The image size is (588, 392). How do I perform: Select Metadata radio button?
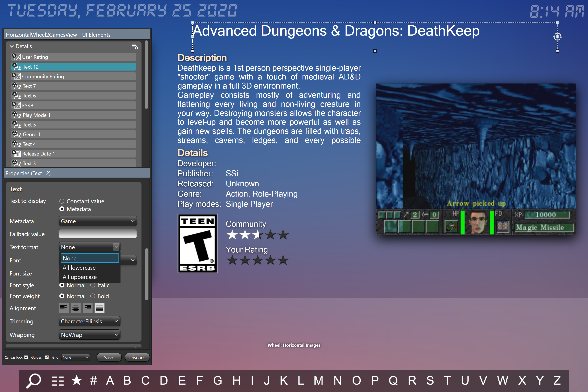coord(62,209)
